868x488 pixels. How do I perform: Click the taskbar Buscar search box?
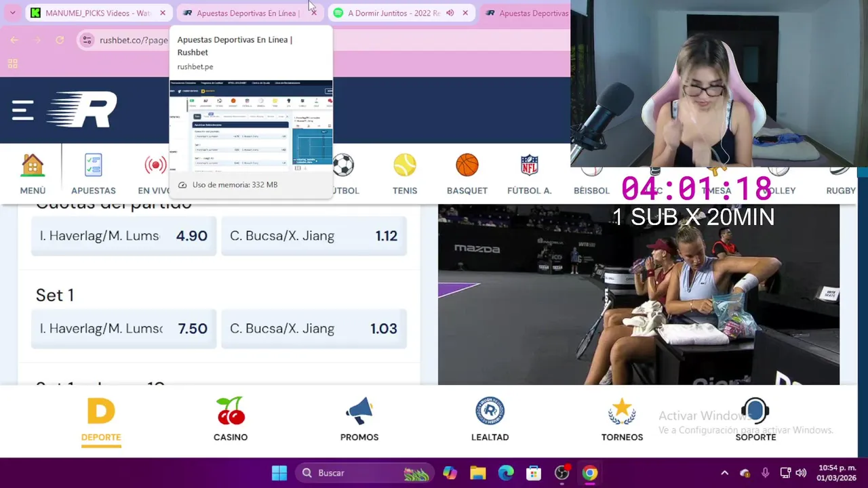364,473
